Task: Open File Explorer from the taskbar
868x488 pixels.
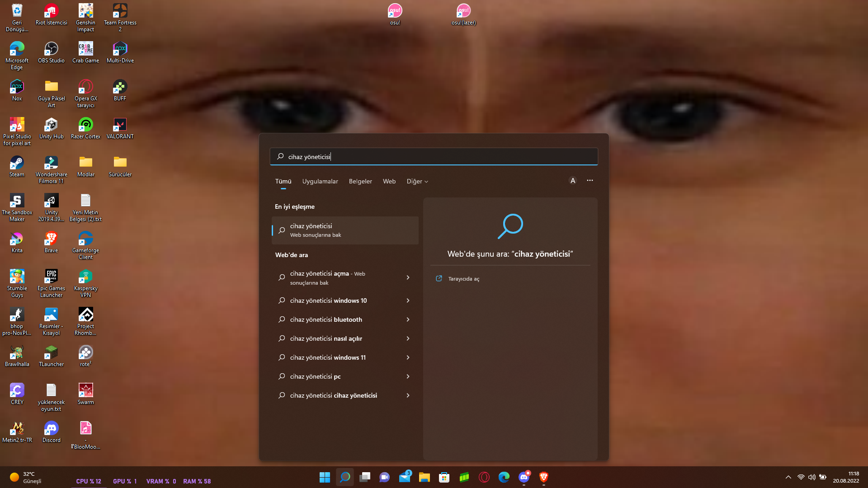Action: click(x=424, y=477)
